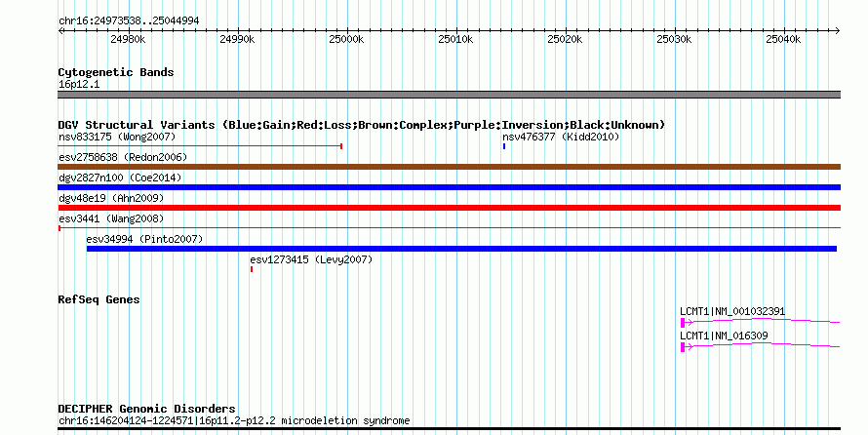
Task: Select the thin red esv3441 loss line
Action: coord(449,228)
